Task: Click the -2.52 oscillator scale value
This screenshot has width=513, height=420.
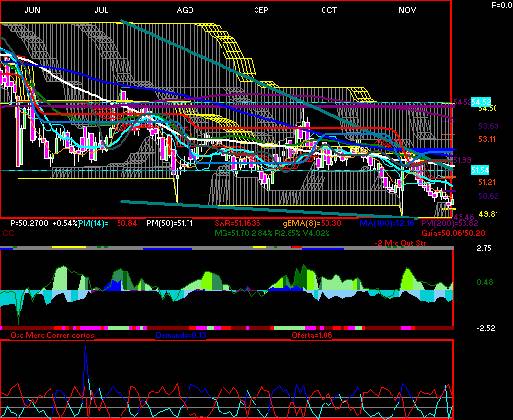Action: pos(486,328)
